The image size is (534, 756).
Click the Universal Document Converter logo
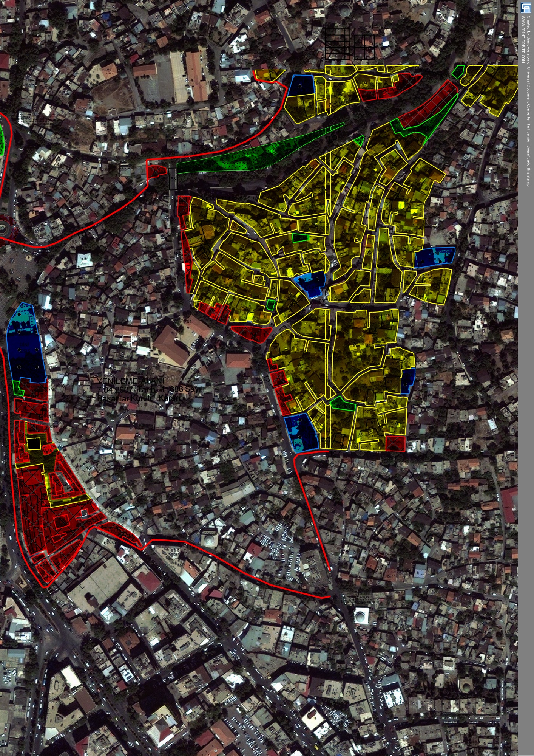pyautogui.click(x=526, y=8)
